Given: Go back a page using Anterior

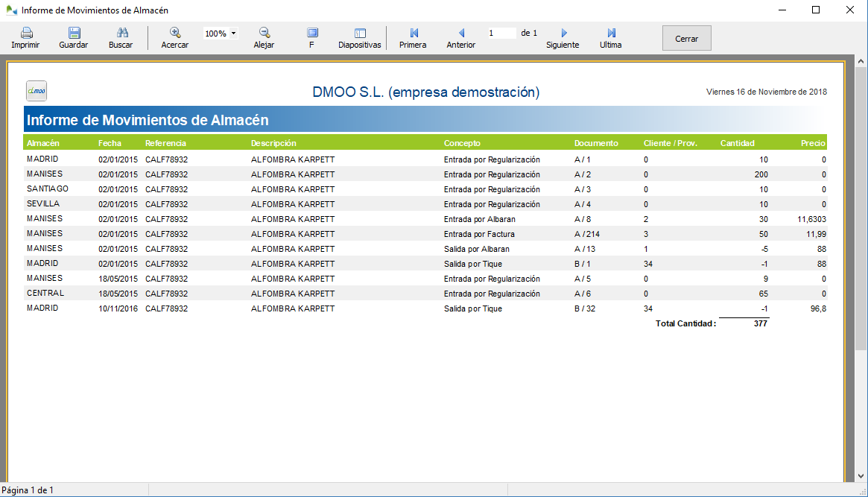Looking at the screenshot, I should point(460,37).
